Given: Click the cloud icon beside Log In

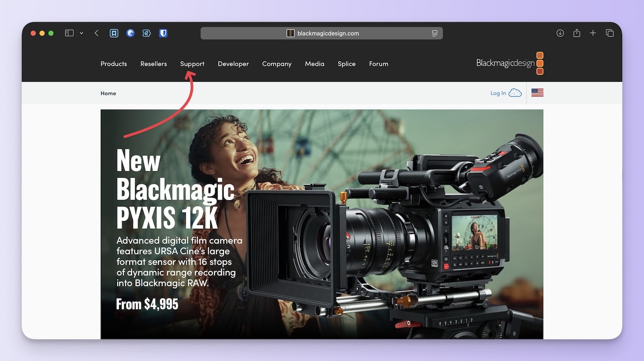Looking at the screenshot, I should (x=515, y=93).
